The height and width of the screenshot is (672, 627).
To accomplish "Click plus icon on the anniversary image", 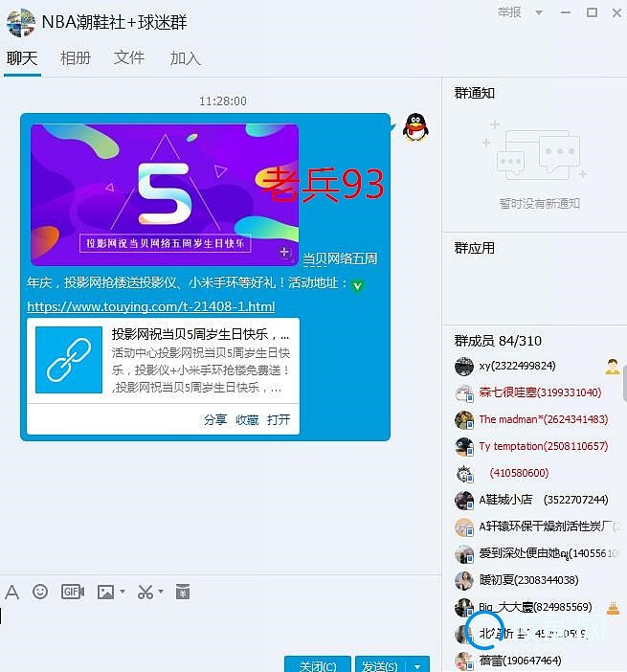I will coord(284,253).
